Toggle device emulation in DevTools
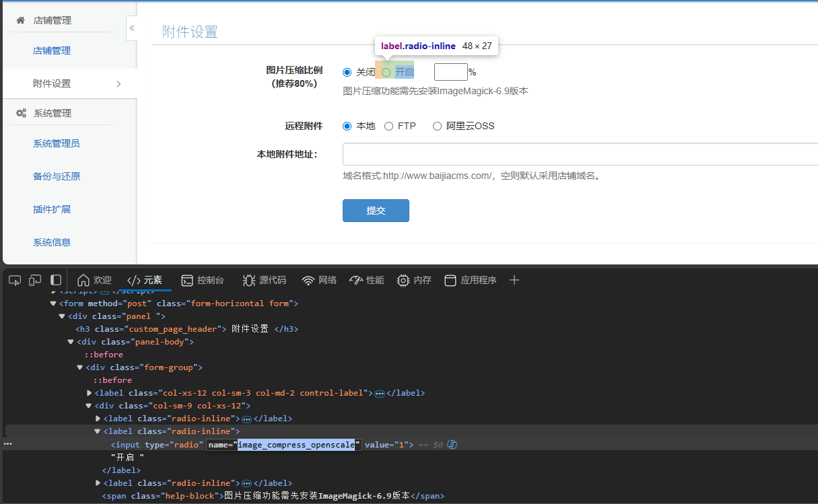The image size is (818, 504). click(x=35, y=280)
